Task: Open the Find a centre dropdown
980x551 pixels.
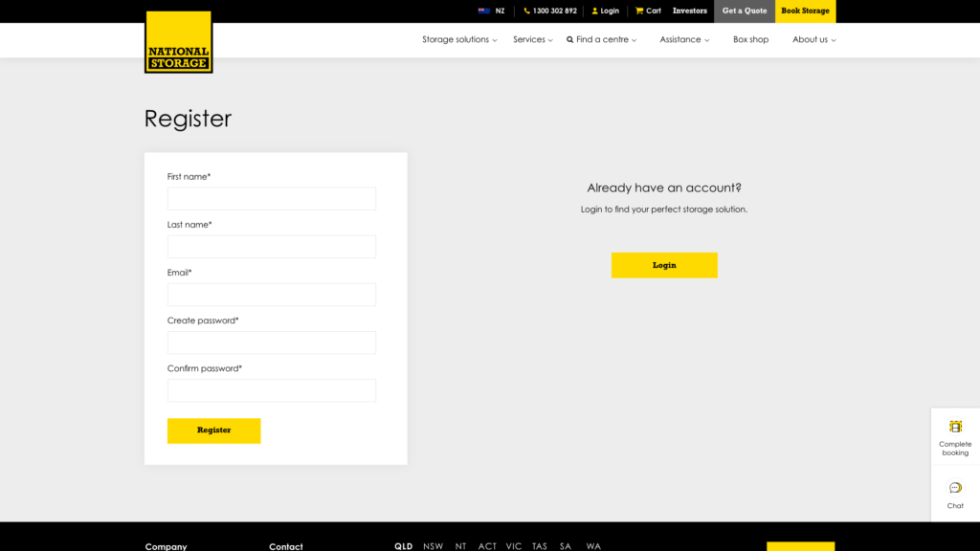Action: pyautogui.click(x=602, y=39)
